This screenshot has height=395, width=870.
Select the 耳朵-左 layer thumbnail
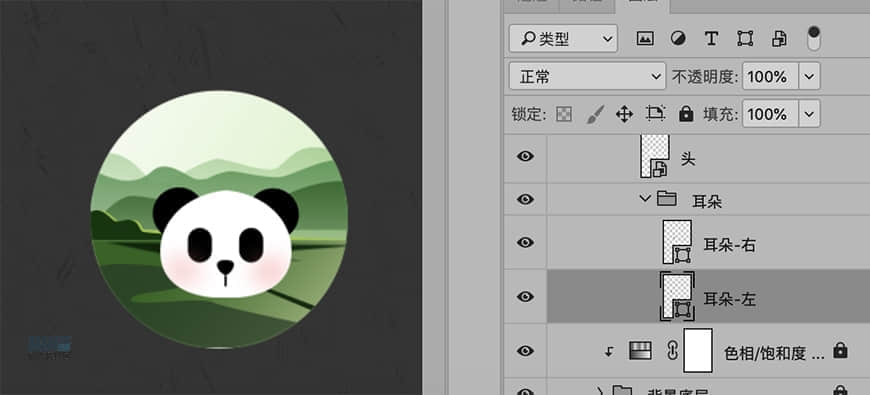pos(677,296)
